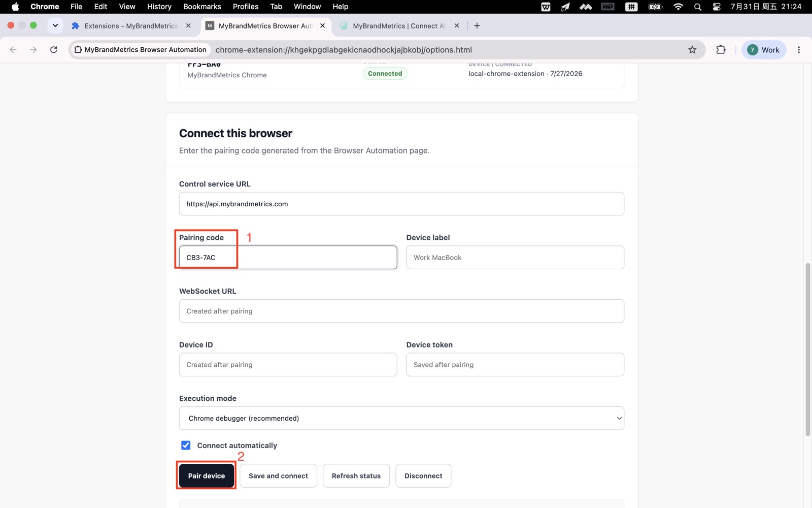812x508 pixels.
Task: Click the Pair device button
Action: pos(206,475)
